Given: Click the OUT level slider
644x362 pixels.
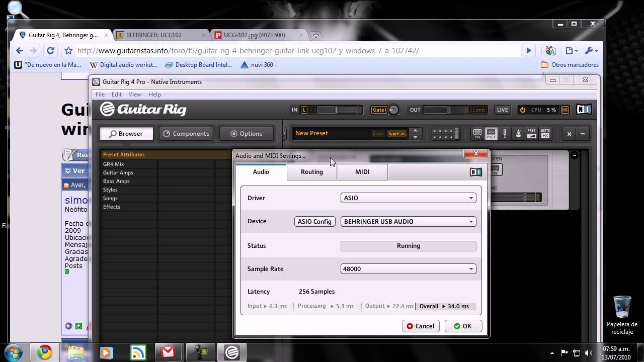Looking at the screenshot, I should tap(447, 110).
